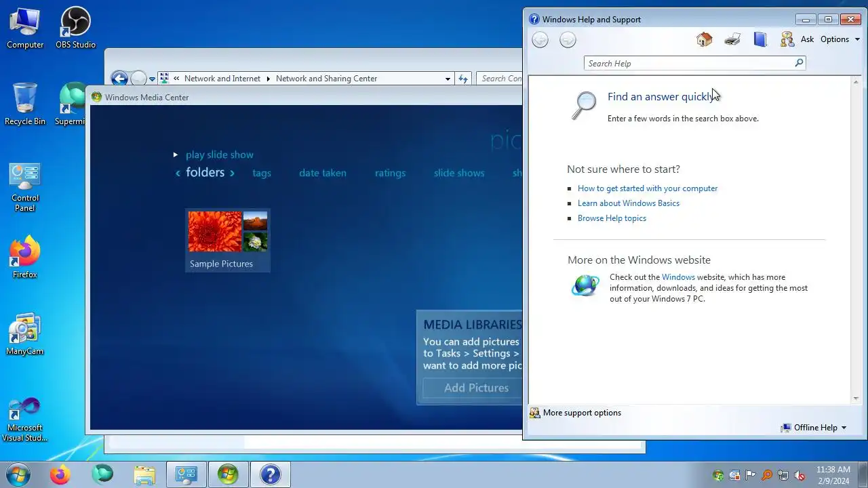
Task: Click the Supermium icon on the taskbar
Action: point(102,474)
